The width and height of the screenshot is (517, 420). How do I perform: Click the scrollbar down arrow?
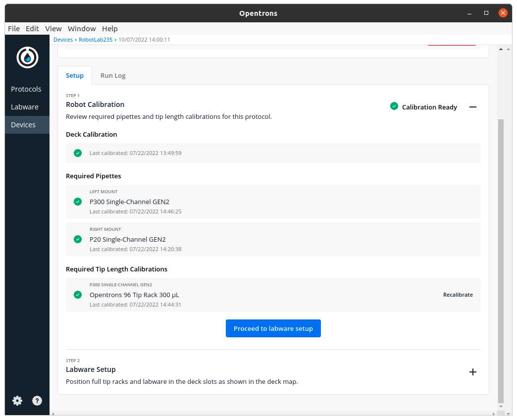501,407
